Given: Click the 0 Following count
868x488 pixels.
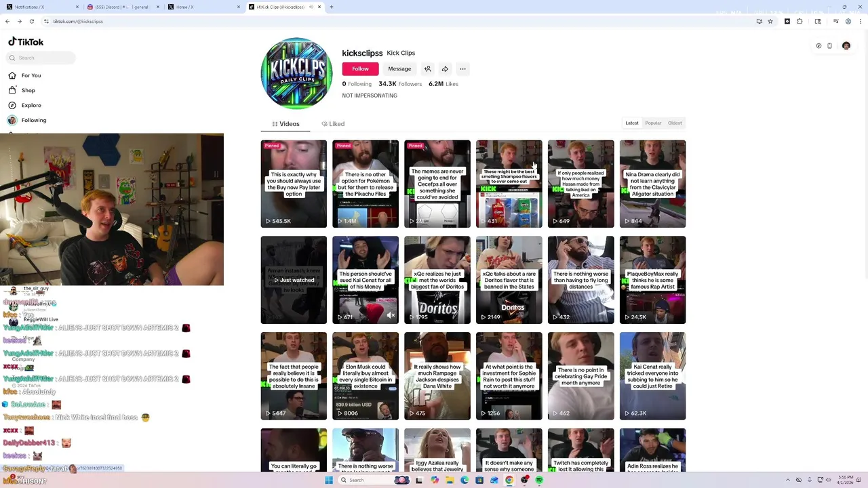Looking at the screenshot, I should (x=357, y=84).
